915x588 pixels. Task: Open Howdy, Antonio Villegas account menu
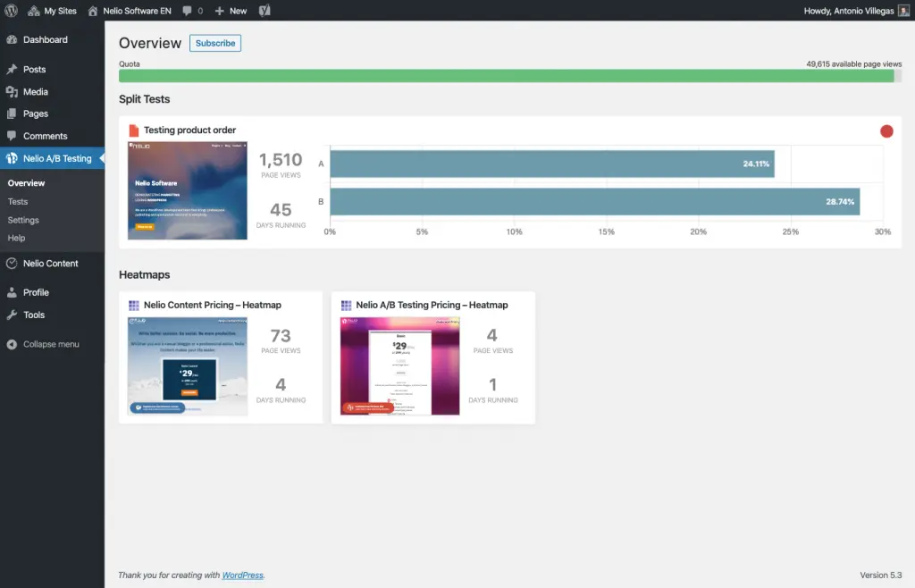point(856,11)
